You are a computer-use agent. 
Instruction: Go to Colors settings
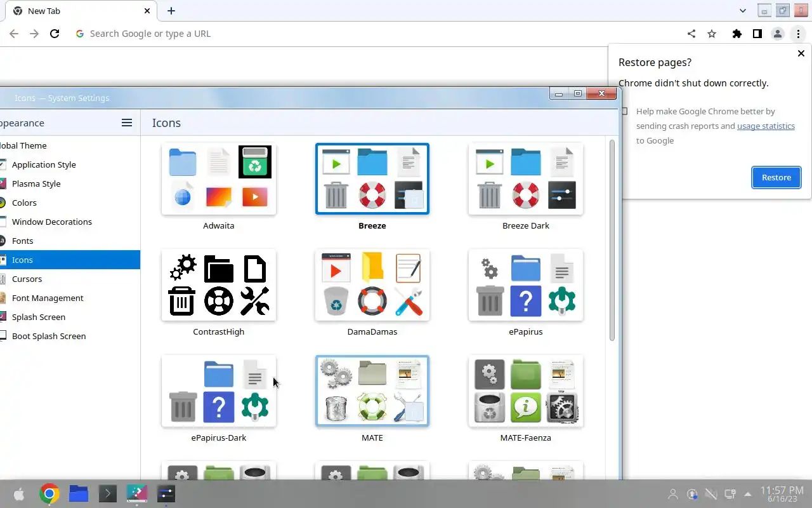pyautogui.click(x=70, y=203)
